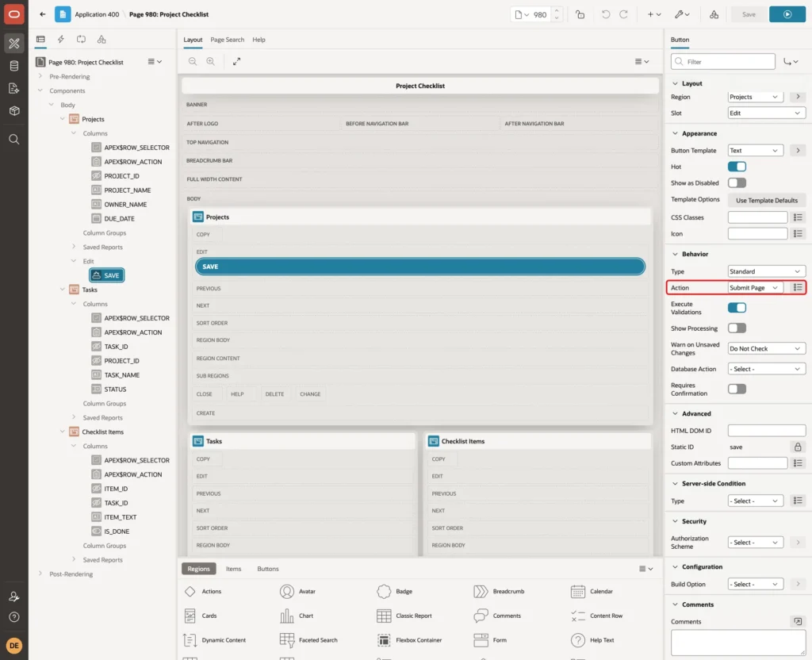Open the Region Projects dropdown

tap(755, 97)
